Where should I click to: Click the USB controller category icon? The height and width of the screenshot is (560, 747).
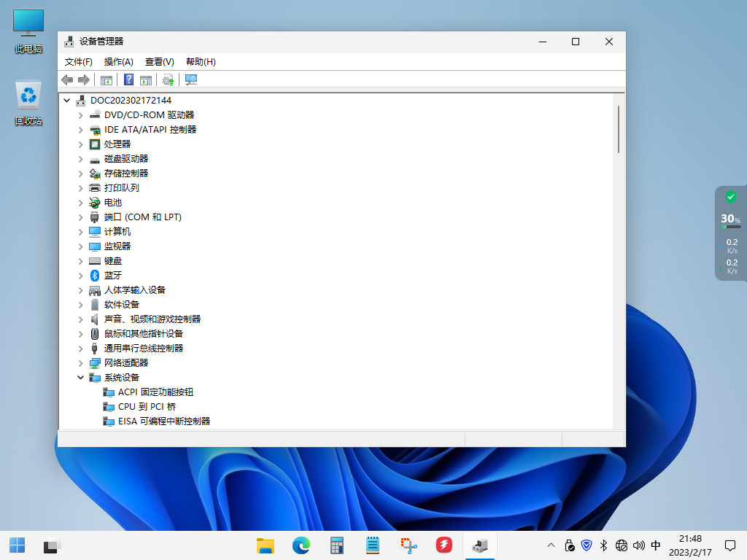coord(95,349)
